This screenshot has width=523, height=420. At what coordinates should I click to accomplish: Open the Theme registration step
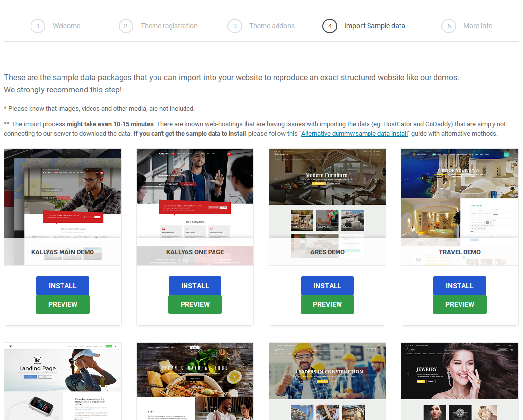coord(158,26)
